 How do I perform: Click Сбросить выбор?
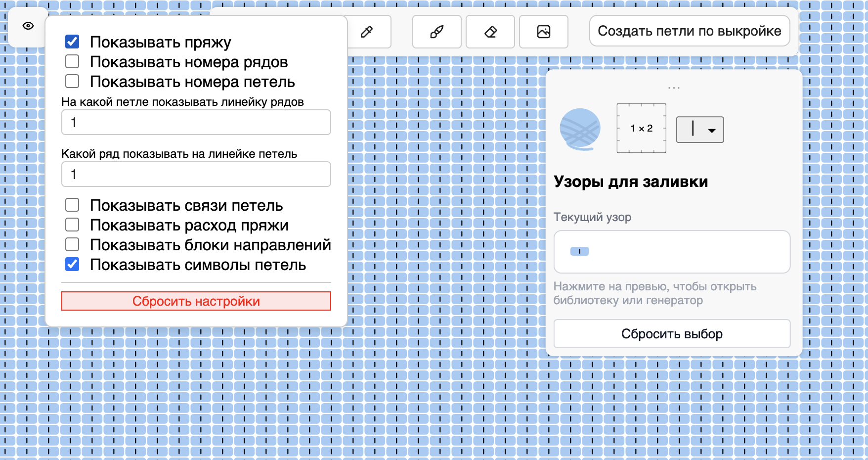[x=672, y=333]
